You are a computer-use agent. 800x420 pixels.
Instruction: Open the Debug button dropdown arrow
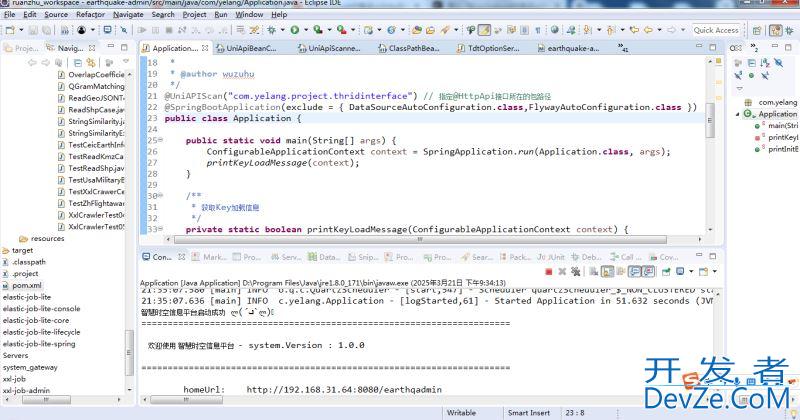282,30
